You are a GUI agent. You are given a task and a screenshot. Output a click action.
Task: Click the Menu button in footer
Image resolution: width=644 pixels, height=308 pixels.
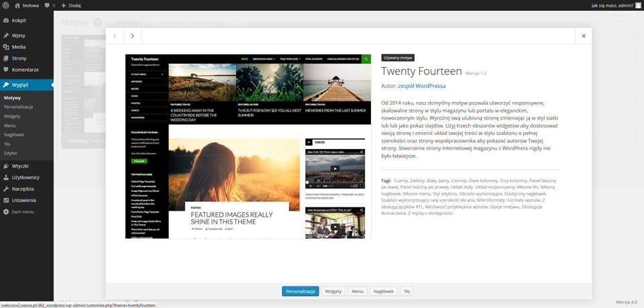(358, 291)
